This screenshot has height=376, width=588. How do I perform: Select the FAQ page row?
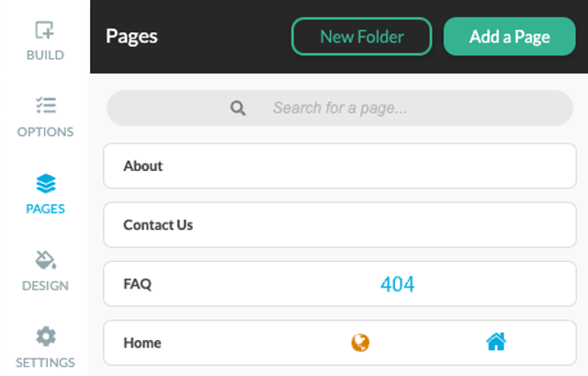click(x=340, y=284)
